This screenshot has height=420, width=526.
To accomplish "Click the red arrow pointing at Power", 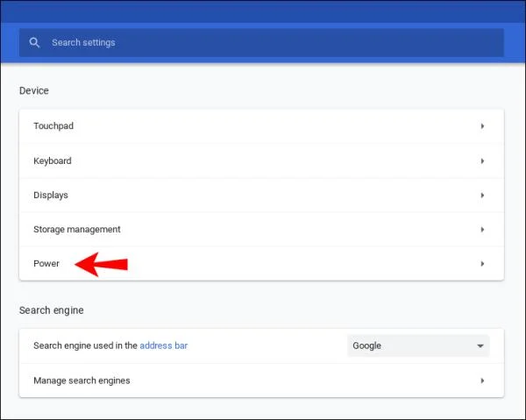I will 101,264.
